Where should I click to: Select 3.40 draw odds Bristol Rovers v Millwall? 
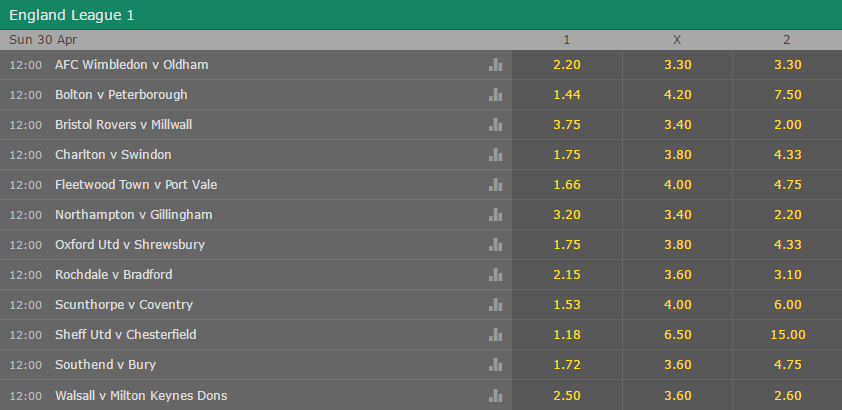pyautogui.click(x=677, y=125)
